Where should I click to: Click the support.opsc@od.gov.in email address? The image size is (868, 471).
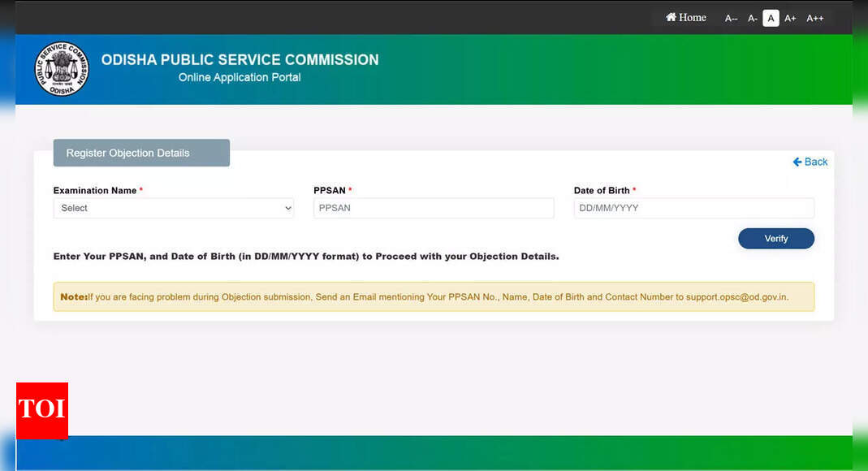tap(736, 297)
